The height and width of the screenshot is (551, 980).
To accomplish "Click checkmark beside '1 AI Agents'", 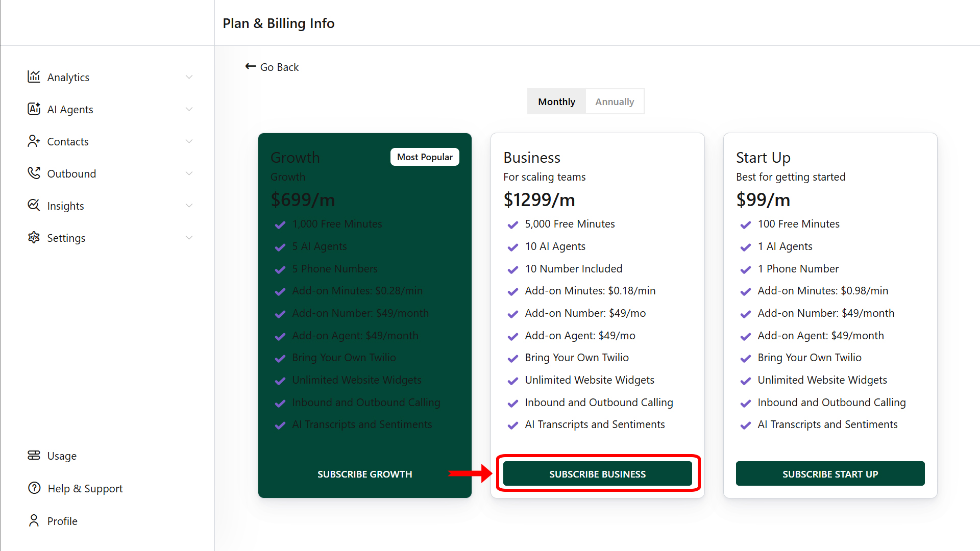I will (x=745, y=247).
